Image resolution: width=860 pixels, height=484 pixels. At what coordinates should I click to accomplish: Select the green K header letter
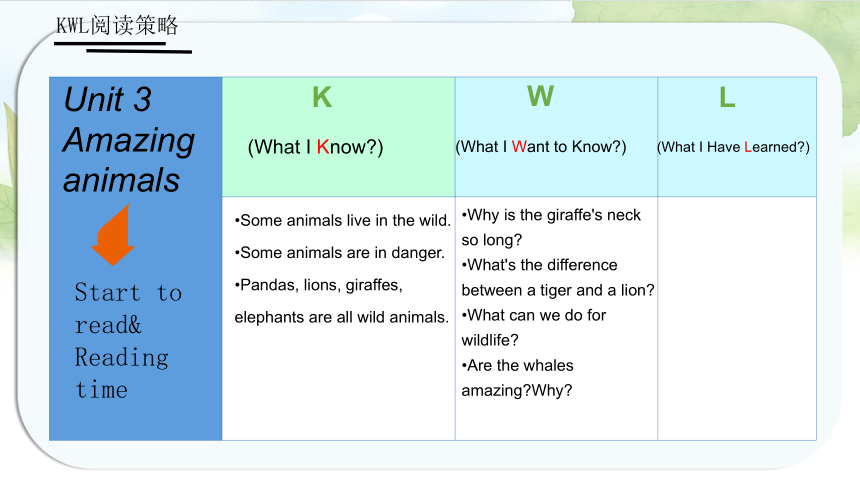click(322, 98)
